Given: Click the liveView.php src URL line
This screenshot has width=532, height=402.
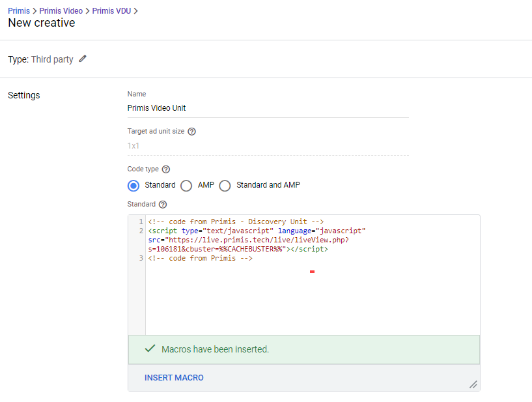Looking at the screenshot, I should pos(248,240).
